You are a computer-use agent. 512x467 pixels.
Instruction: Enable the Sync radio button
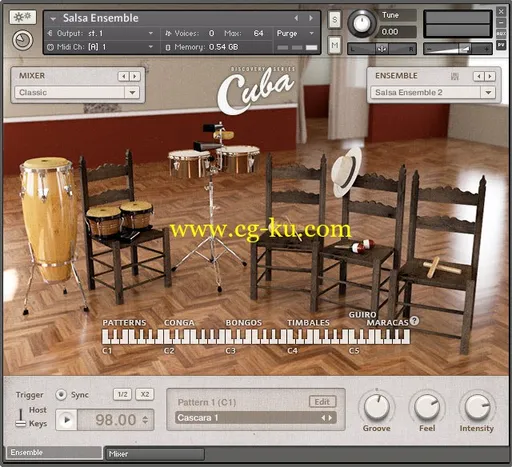pyautogui.click(x=61, y=395)
